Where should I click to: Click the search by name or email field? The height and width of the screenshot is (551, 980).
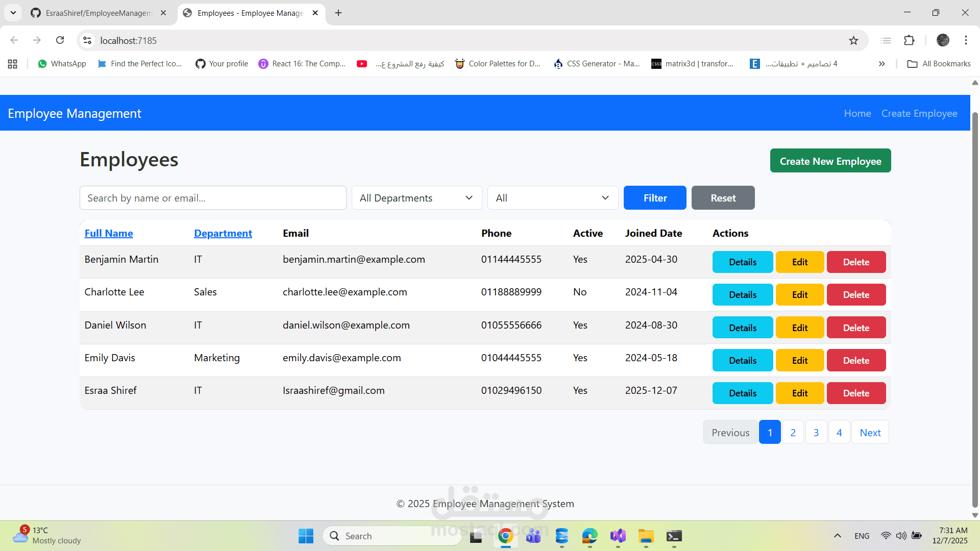(x=213, y=197)
